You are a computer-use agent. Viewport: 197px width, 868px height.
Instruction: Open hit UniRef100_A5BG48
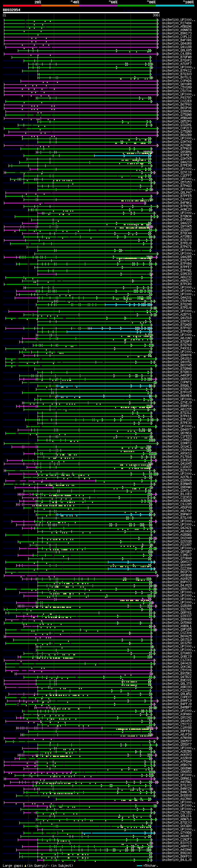pyautogui.click(x=177, y=118)
